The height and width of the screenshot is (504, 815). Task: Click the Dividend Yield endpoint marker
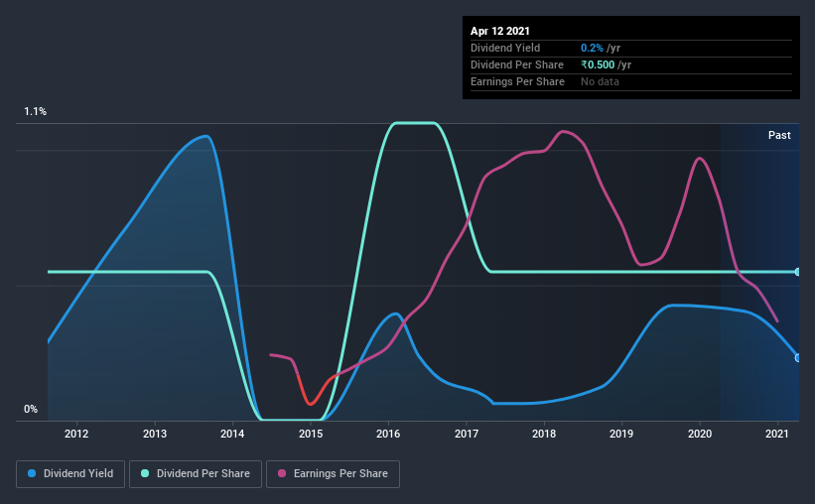point(797,357)
